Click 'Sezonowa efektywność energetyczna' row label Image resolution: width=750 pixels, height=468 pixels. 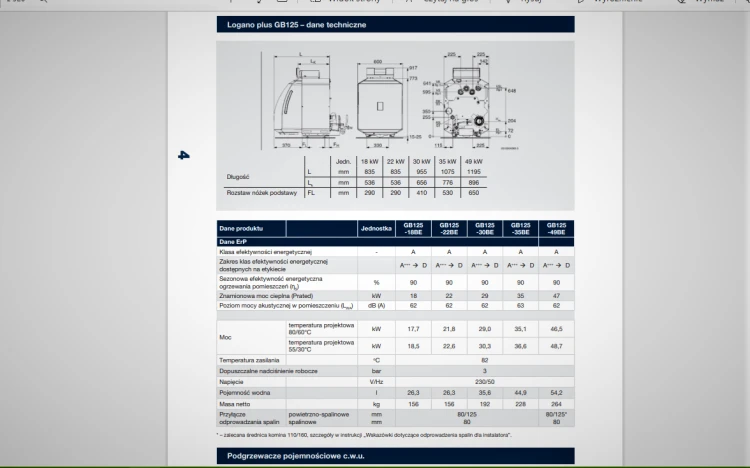pos(271,283)
